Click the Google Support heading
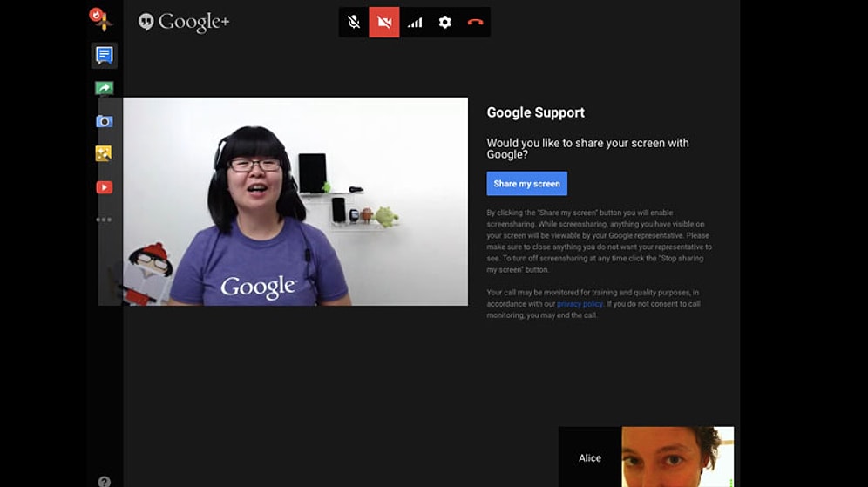This screenshot has width=868, height=487. (535, 112)
